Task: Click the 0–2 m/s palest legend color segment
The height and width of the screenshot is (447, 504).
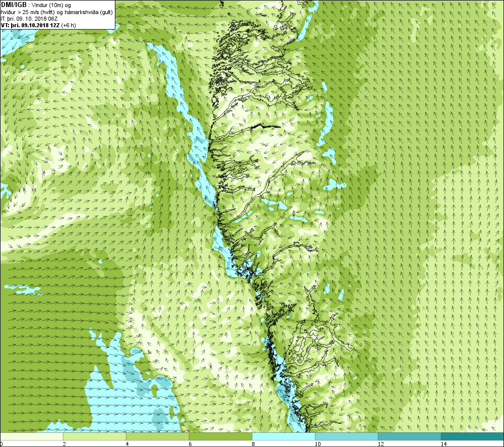Action: tap(31, 436)
